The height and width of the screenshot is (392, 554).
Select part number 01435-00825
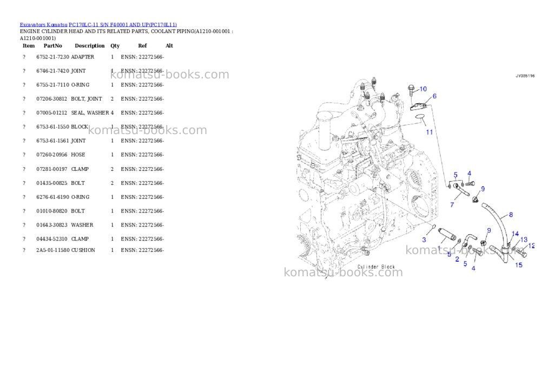click(51, 183)
